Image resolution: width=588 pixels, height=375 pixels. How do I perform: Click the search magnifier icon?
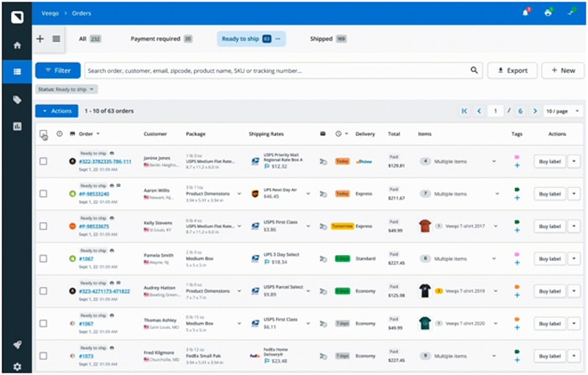point(475,70)
